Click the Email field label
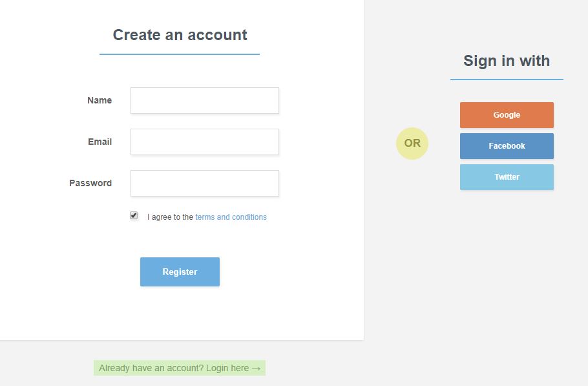The width and height of the screenshot is (588, 386). coord(100,142)
